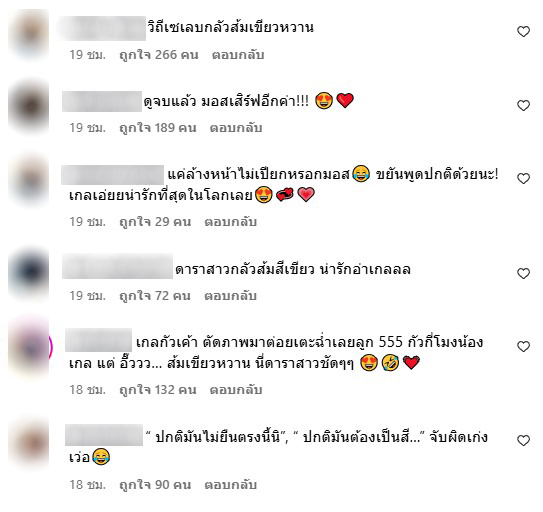
Task: Reply to the comment with 132 likes
Action: click(x=236, y=390)
